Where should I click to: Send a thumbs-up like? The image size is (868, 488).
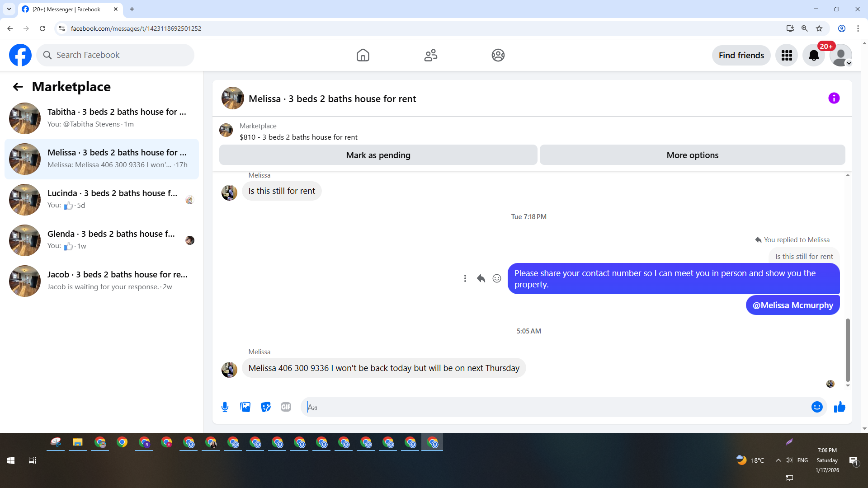(x=840, y=407)
